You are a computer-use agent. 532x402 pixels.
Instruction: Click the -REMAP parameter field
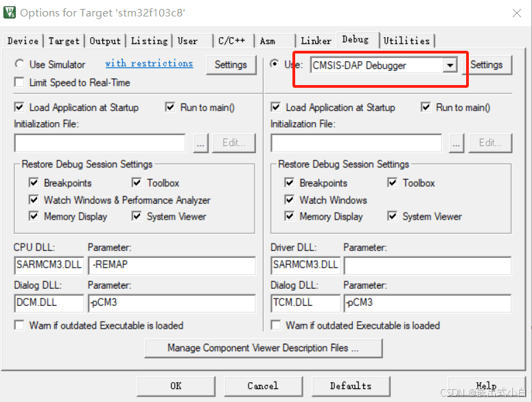tap(172, 265)
